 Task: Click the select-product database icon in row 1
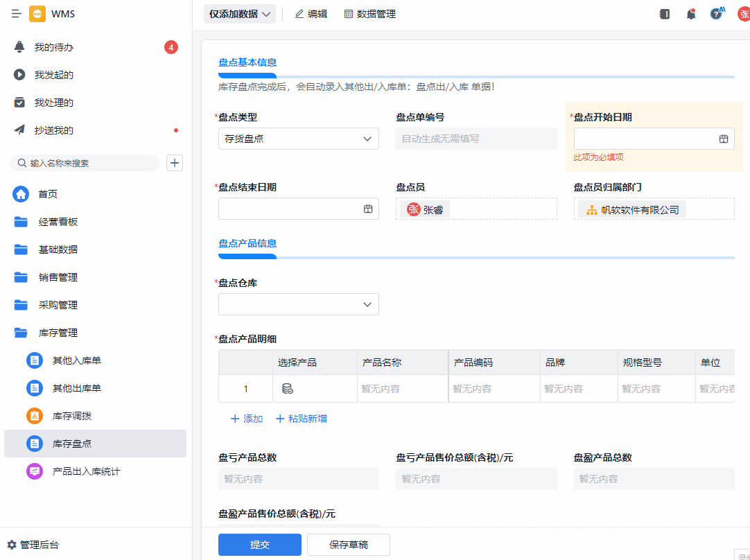[288, 389]
